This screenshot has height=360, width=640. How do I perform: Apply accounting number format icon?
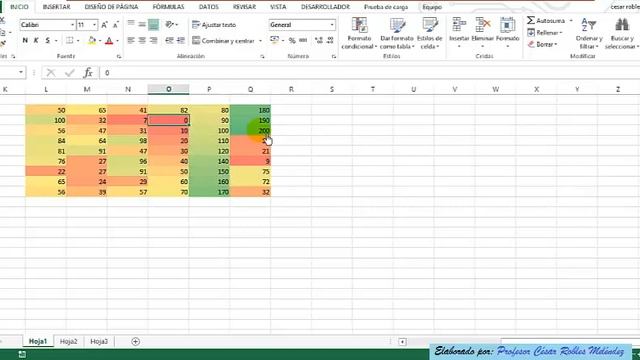point(274,40)
